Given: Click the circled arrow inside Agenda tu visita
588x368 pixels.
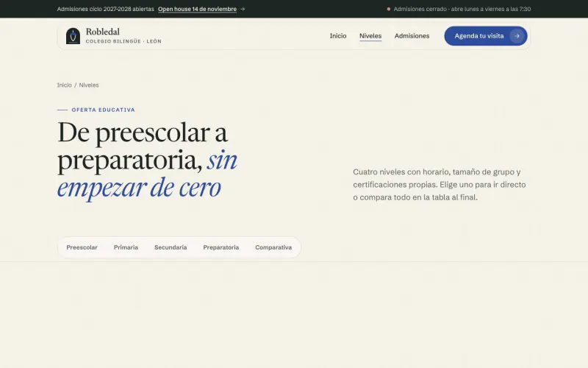Looking at the screenshot, I should click(x=517, y=36).
